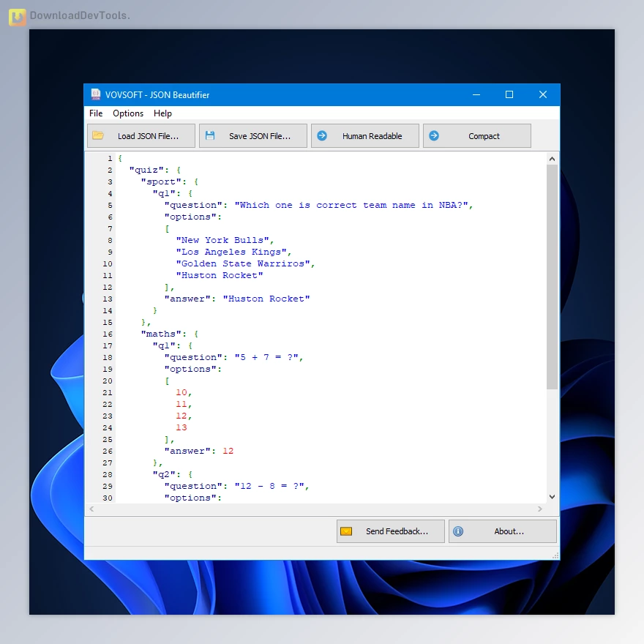Image resolution: width=644 pixels, height=644 pixels.
Task: Click the JSON Beautifier icon in the title bar
Action: 95,94
